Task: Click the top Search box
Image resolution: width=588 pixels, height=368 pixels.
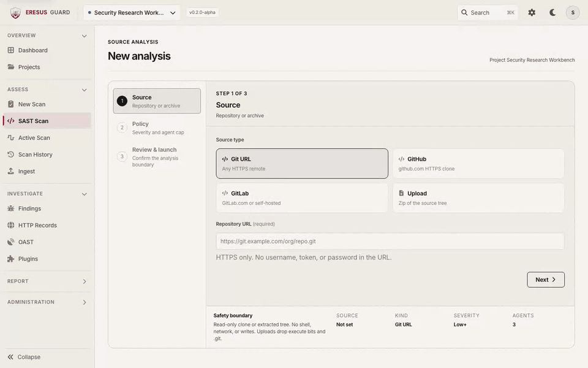Action: (x=488, y=12)
